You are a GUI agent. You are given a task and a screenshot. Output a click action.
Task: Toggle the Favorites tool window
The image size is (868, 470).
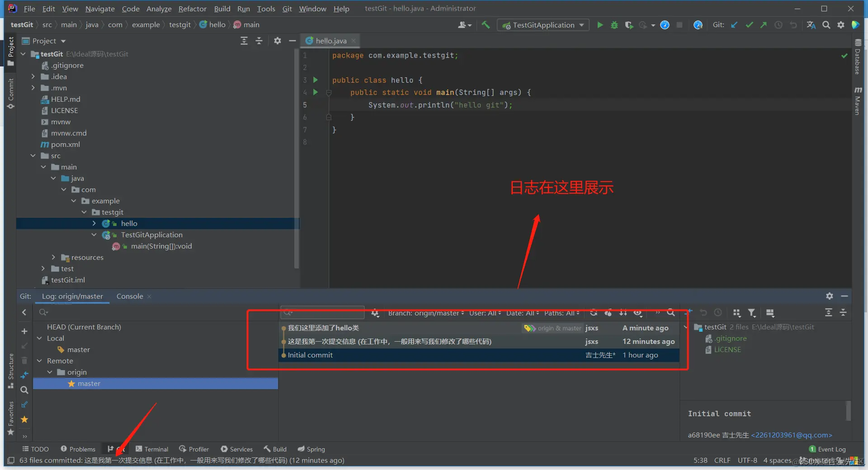[x=11, y=418]
